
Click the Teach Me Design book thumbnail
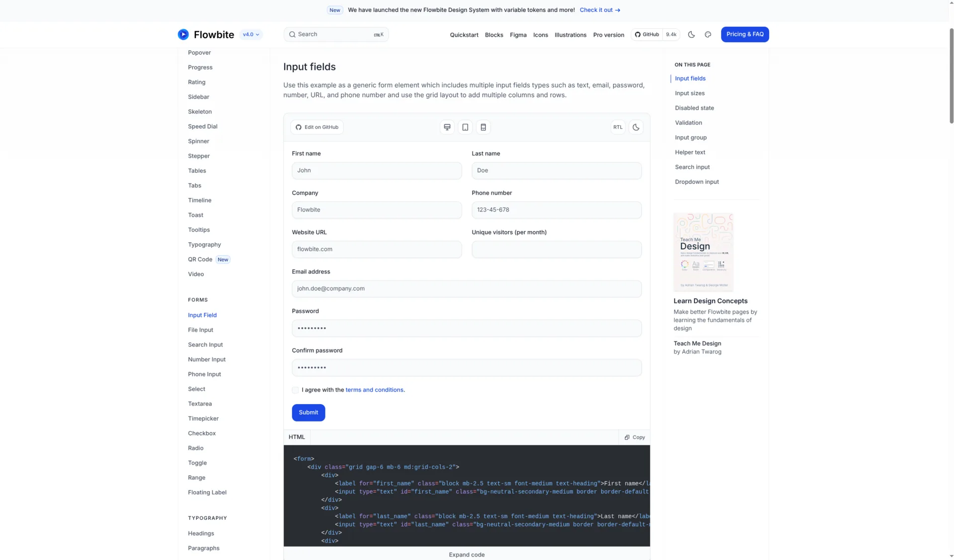703,252
